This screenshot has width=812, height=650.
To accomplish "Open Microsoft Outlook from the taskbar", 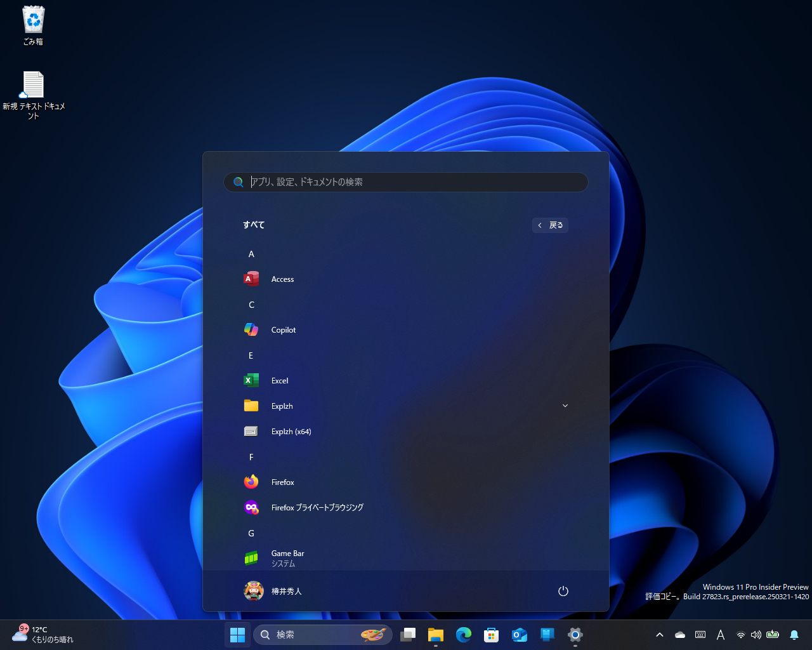I will [519, 635].
